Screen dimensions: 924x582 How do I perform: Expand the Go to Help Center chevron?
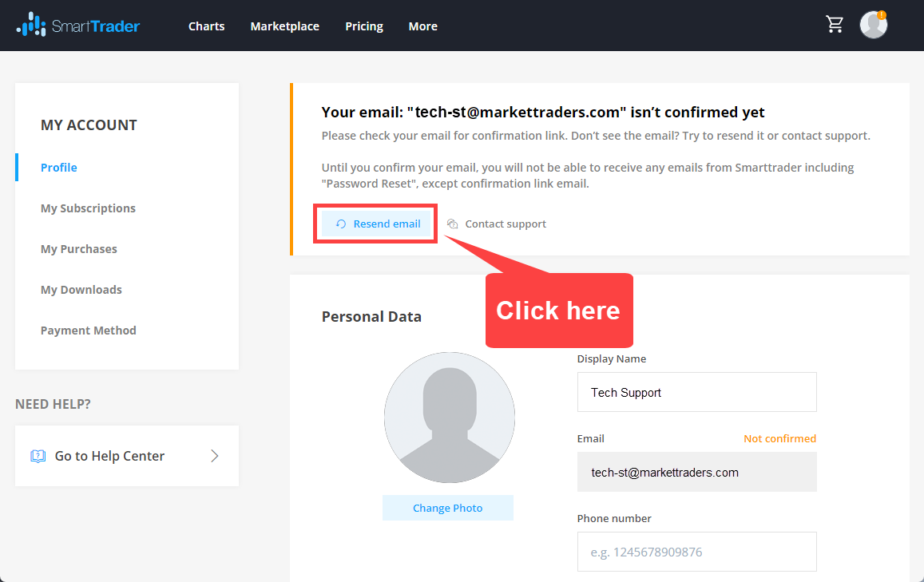point(214,456)
